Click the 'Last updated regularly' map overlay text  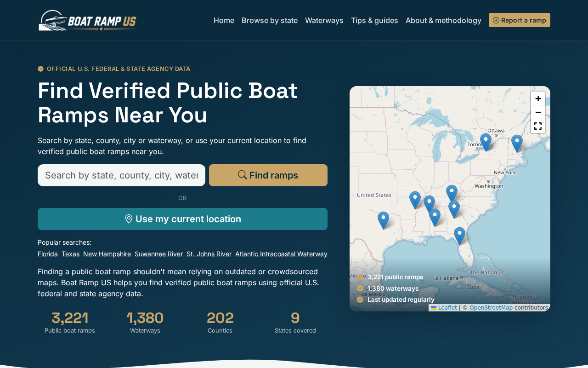click(401, 299)
